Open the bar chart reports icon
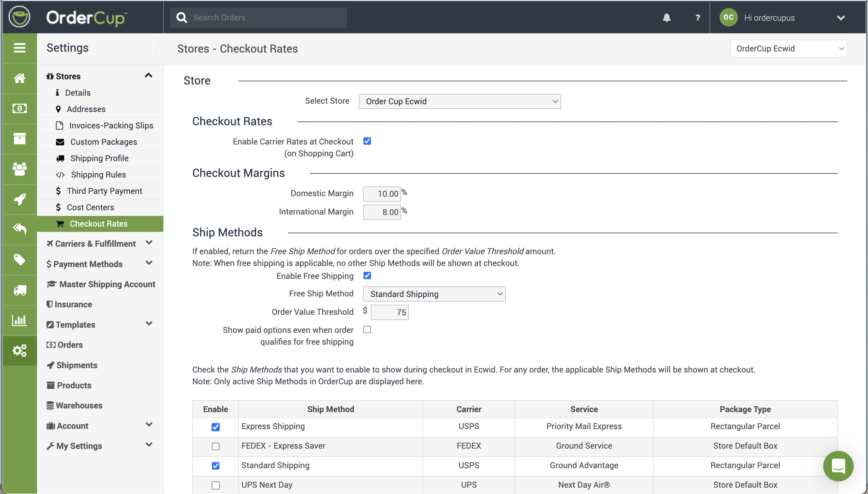This screenshot has height=494, width=868. 20,320
